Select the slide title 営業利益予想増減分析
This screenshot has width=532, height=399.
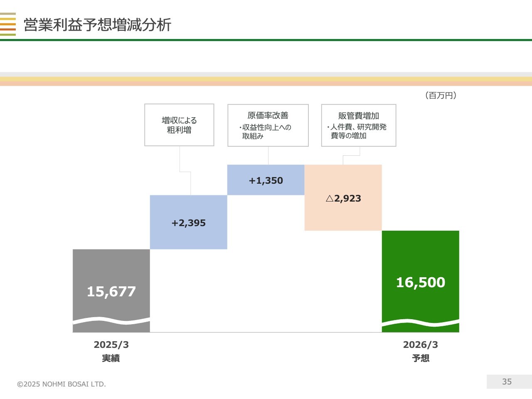[x=97, y=25]
